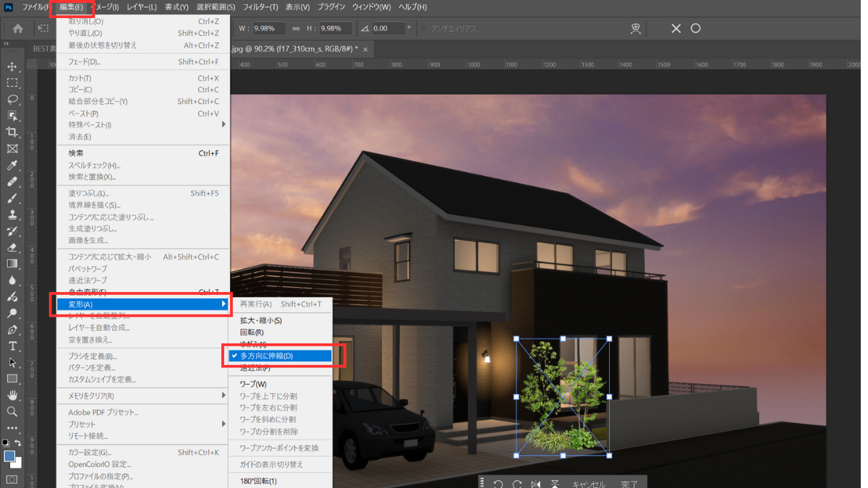Select the Lasso tool

(12, 99)
